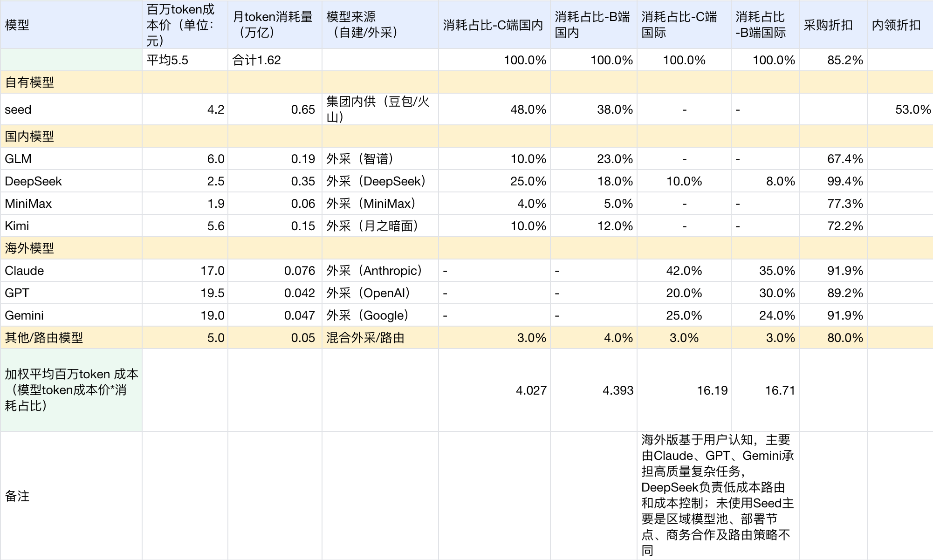Select the 备注 row label

point(71,496)
